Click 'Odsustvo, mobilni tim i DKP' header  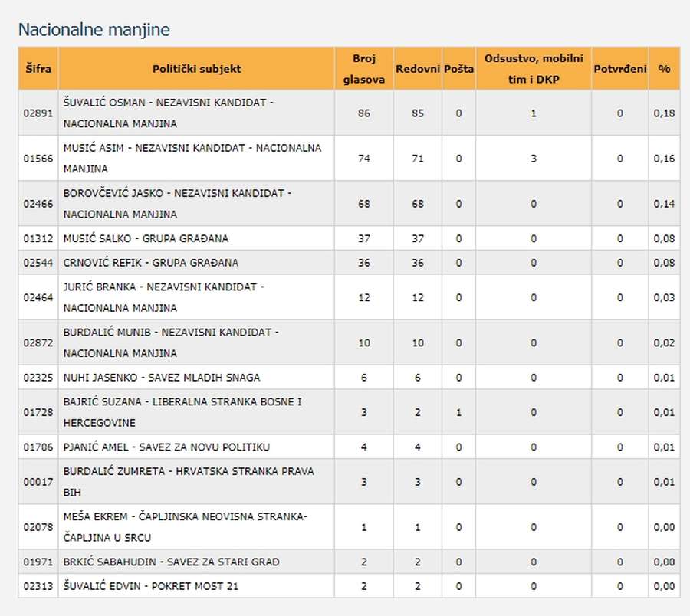[x=533, y=69]
